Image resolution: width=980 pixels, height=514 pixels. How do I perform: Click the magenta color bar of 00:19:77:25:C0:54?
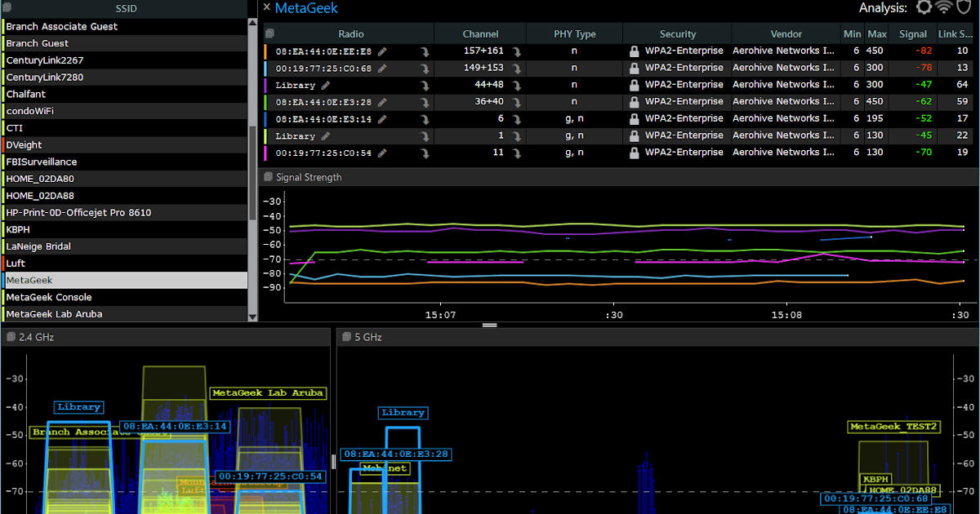(266, 153)
